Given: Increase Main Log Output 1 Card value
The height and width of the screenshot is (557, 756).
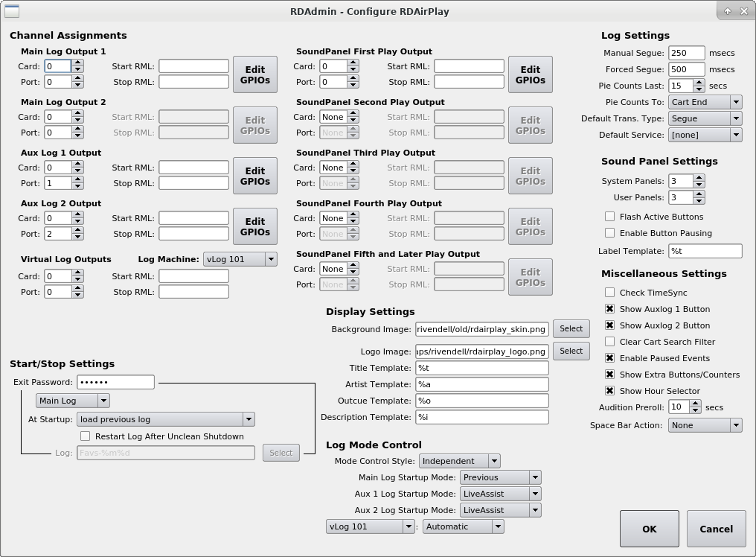Looking at the screenshot, I should click(x=77, y=63).
